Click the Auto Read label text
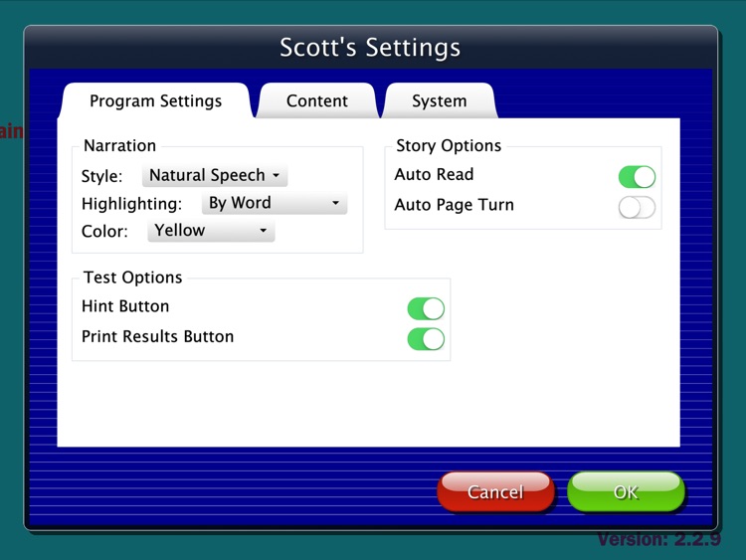The height and width of the screenshot is (560, 746). tap(434, 174)
